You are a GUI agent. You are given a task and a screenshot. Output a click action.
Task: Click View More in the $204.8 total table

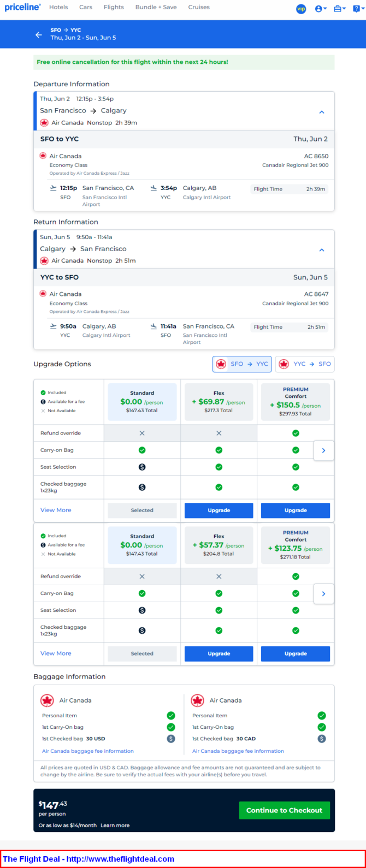tap(56, 653)
